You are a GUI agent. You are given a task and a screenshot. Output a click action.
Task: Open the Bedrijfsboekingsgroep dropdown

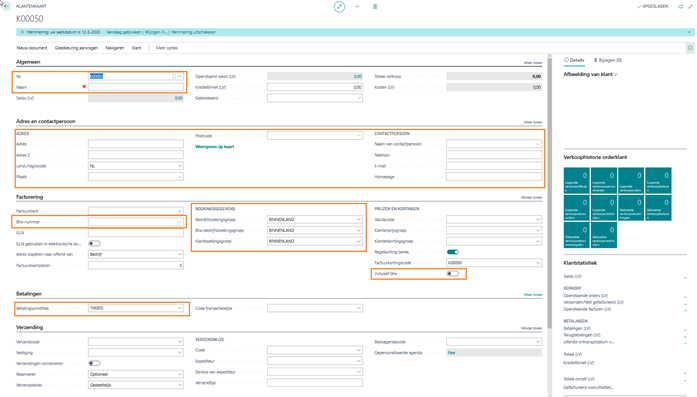tap(359, 220)
